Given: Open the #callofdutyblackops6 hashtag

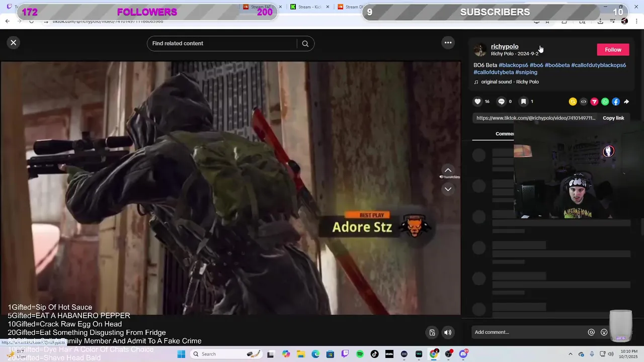Looking at the screenshot, I should point(599,65).
